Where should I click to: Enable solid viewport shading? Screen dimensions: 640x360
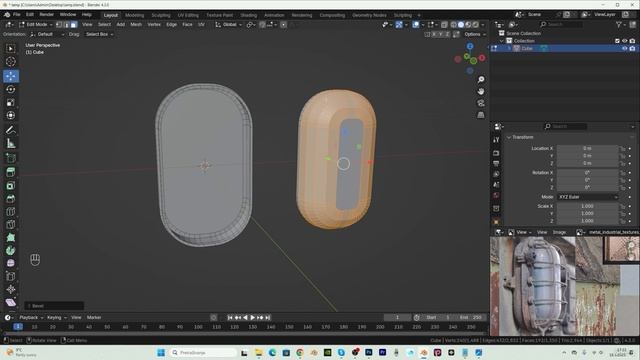[x=461, y=25]
